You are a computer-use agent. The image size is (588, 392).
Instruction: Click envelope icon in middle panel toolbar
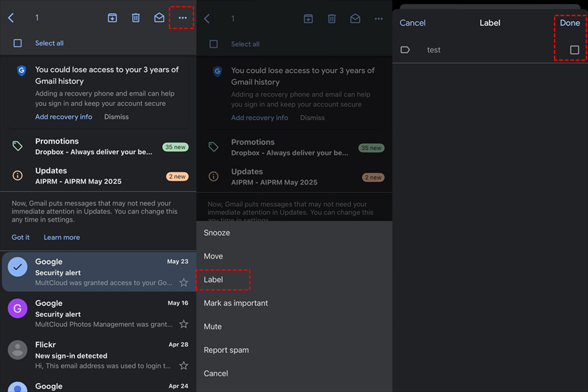point(355,19)
